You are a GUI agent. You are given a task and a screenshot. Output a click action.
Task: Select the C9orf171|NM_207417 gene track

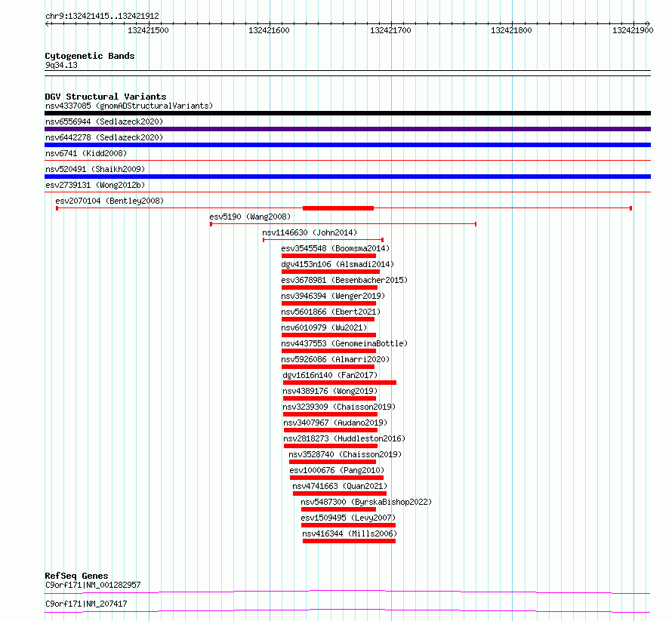(347, 610)
